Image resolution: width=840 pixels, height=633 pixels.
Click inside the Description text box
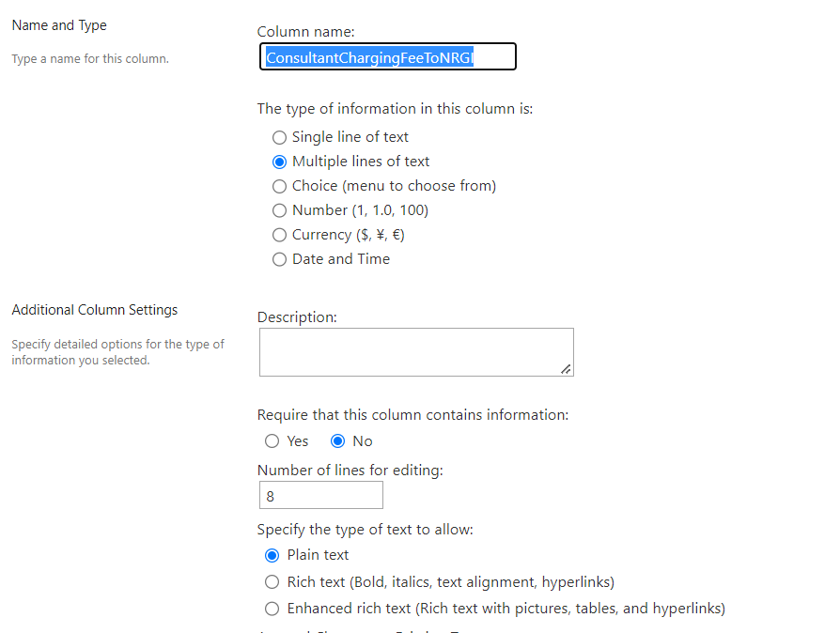coord(416,351)
